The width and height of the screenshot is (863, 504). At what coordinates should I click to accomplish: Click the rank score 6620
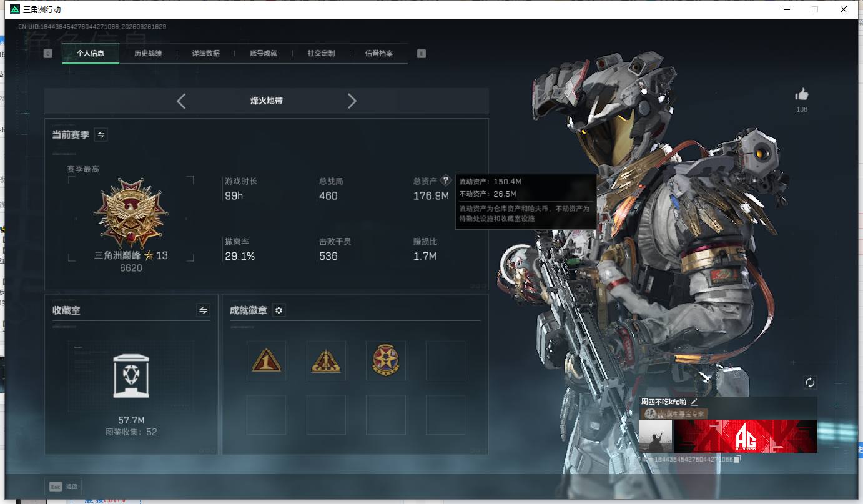(131, 268)
